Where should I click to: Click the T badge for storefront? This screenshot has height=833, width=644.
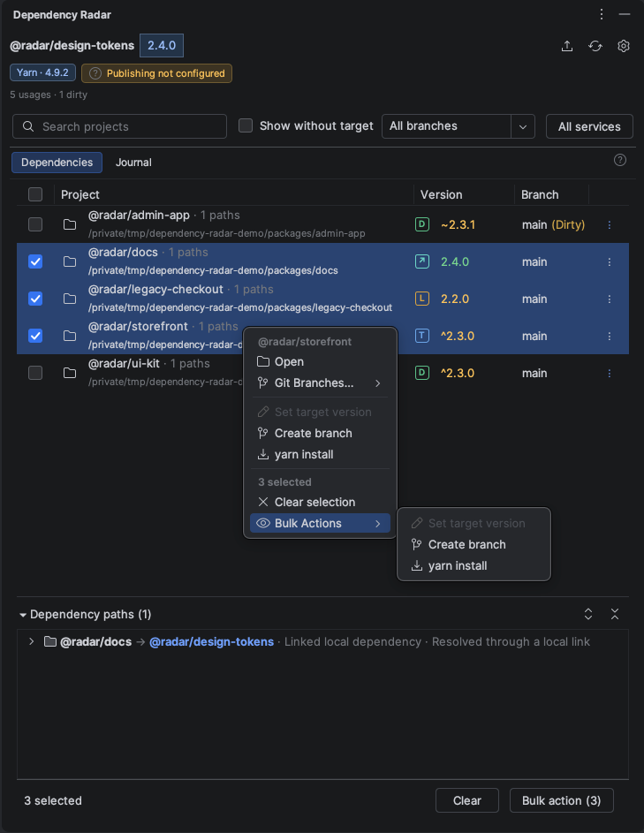coord(422,336)
